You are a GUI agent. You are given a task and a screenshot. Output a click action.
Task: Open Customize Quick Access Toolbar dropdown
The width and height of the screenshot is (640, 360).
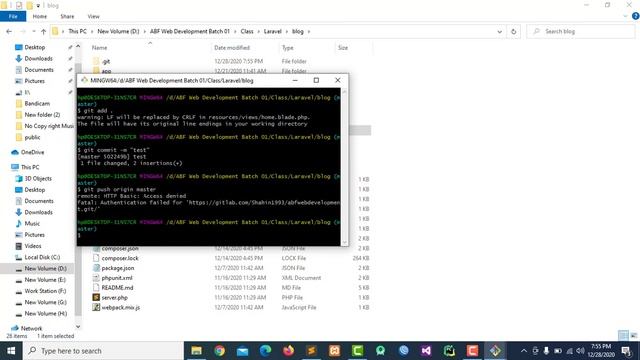pyautogui.click(x=38, y=6)
